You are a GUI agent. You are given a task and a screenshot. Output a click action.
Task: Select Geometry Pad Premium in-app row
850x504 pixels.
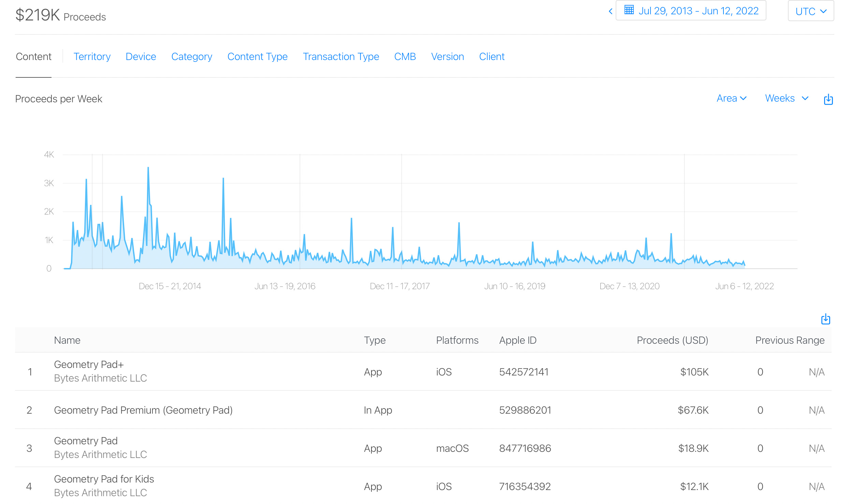[x=143, y=410]
